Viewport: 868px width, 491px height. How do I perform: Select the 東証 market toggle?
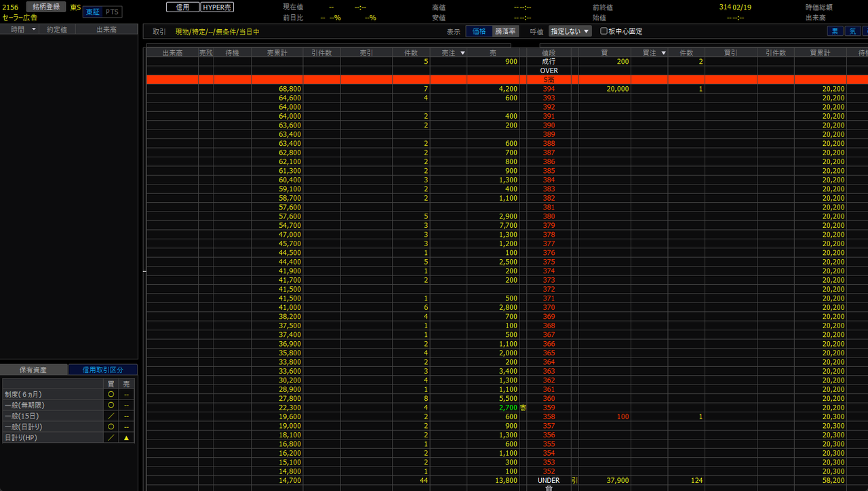coord(93,12)
